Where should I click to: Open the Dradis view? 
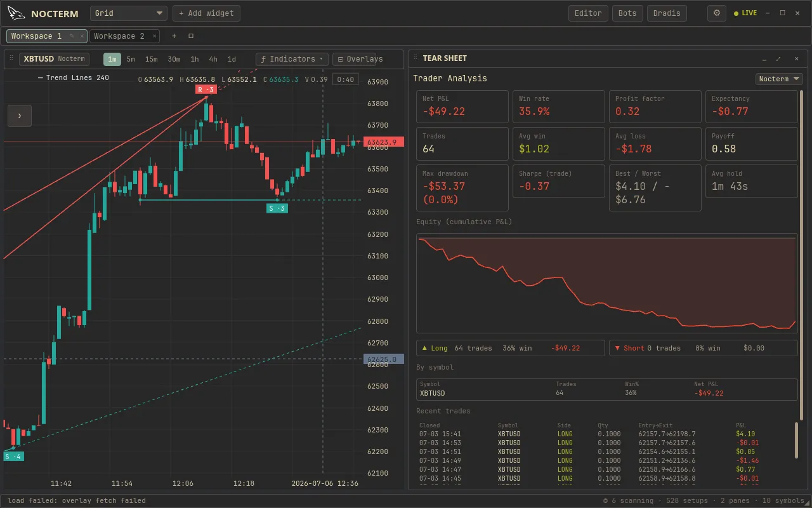pos(667,13)
